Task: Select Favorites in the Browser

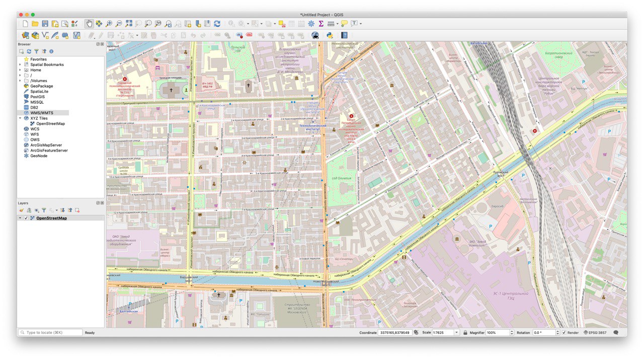Action: click(38, 59)
